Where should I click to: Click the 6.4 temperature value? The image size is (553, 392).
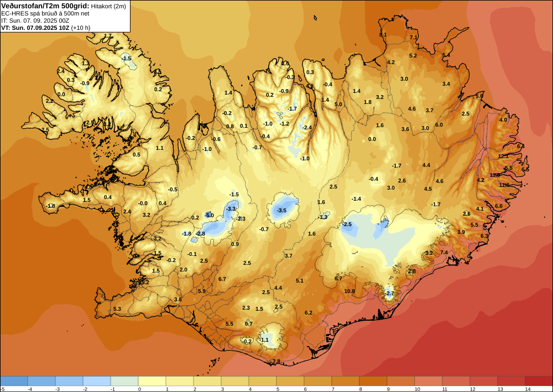520,146
